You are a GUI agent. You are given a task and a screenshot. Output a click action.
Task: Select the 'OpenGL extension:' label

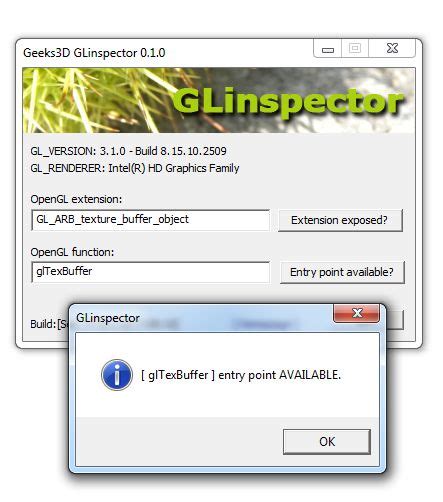[x=76, y=199]
